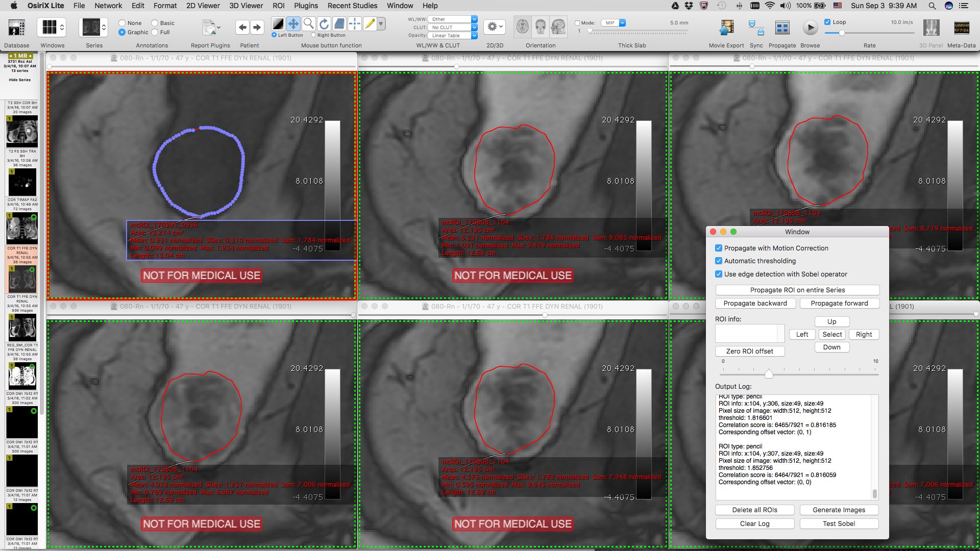
Task: Select the Basic annotations radio button
Action: 155,23
